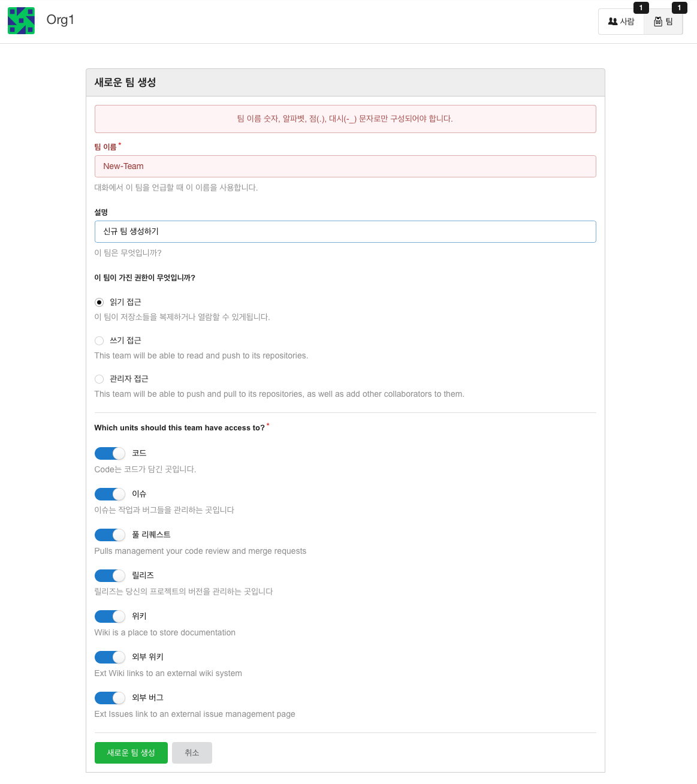Viewport: 697px width, 784px height.
Task: Toggle the 코드 unit switch
Action: click(110, 453)
